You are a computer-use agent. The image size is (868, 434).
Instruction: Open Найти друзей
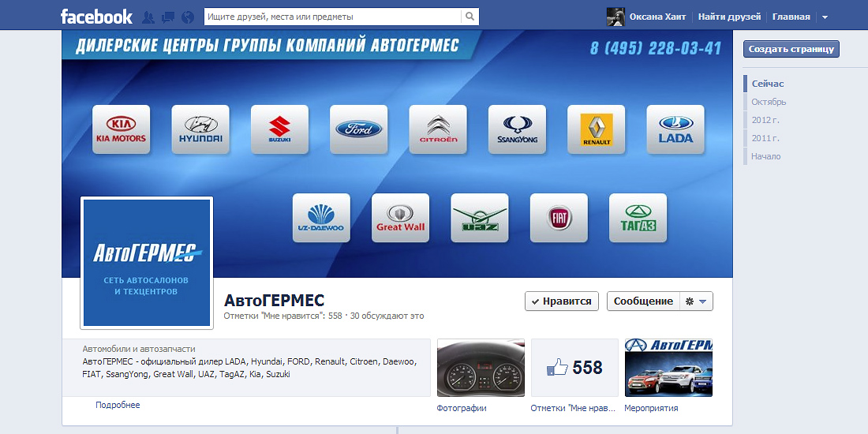tap(729, 17)
